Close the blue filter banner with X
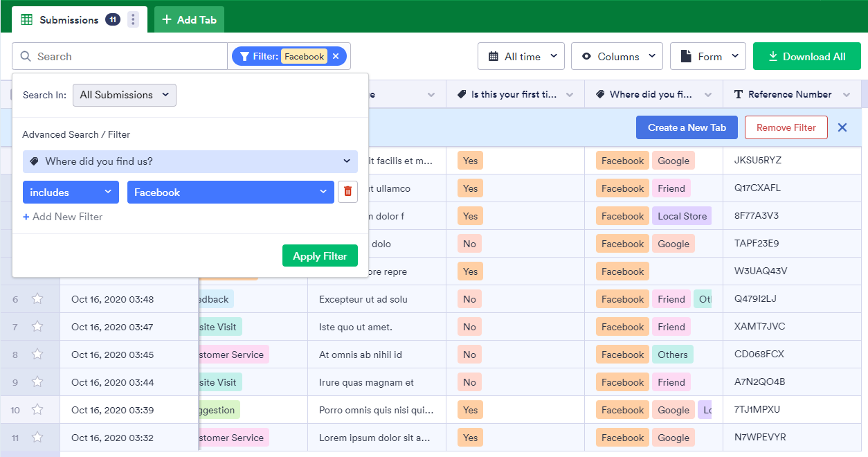 click(x=842, y=127)
